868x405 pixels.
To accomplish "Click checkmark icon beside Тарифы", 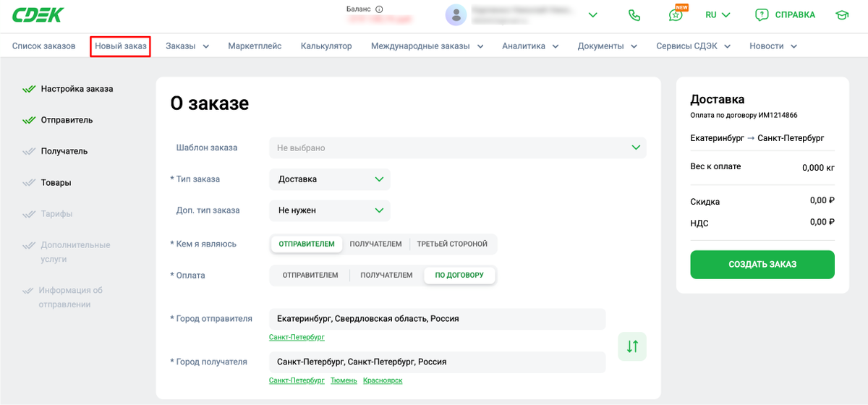I will [29, 214].
